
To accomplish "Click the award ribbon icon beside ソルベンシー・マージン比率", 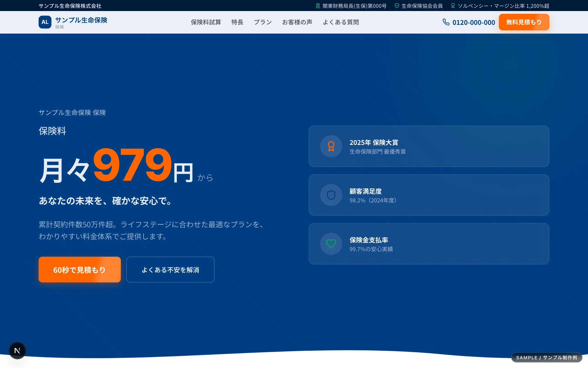I will coord(453,6).
